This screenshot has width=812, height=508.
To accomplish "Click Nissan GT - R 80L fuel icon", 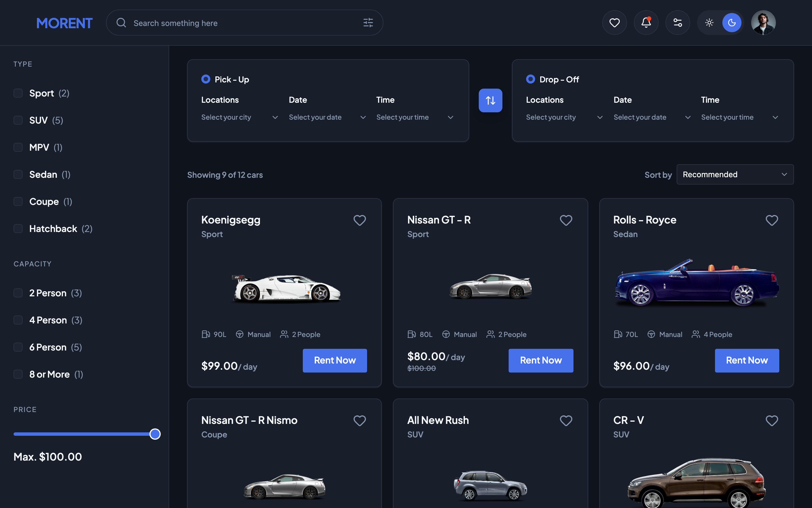I will (x=412, y=334).
